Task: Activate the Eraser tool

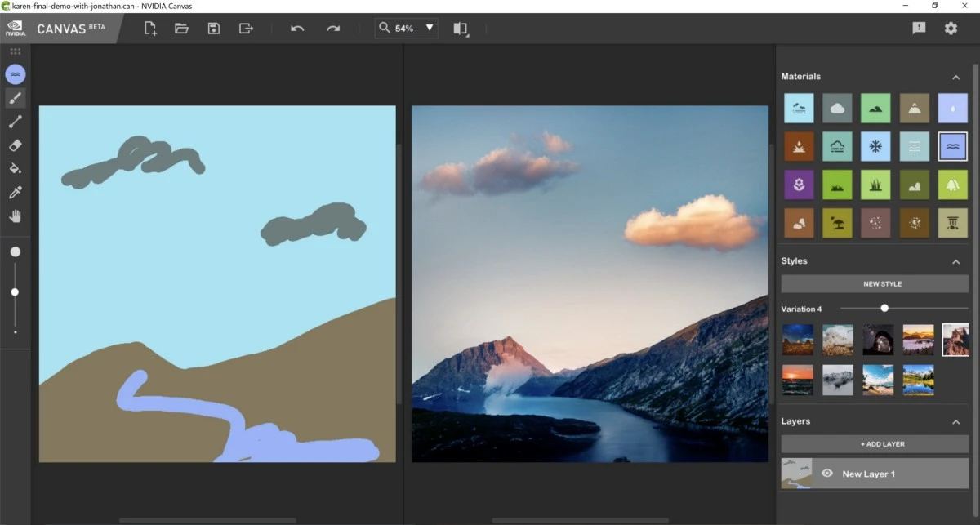Action: pyautogui.click(x=15, y=145)
